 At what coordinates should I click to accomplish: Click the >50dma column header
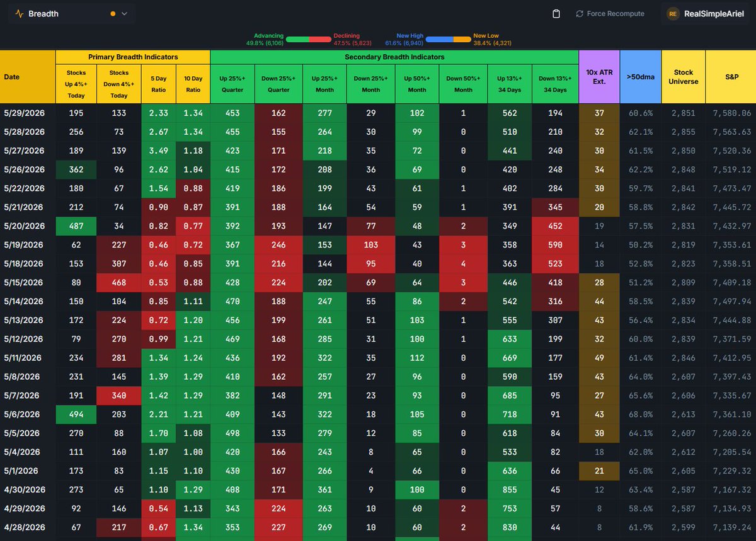point(641,77)
